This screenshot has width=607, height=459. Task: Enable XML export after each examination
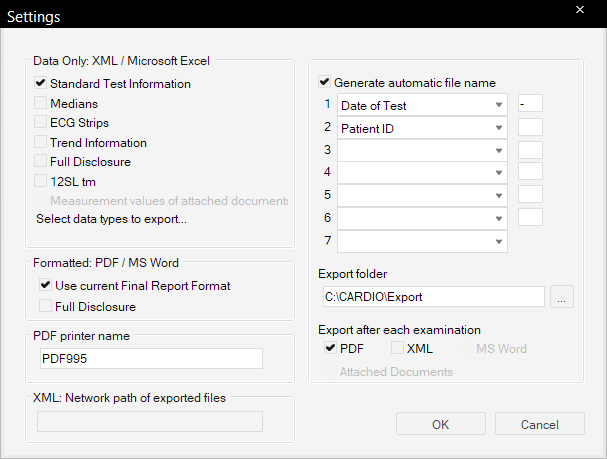tap(398, 349)
